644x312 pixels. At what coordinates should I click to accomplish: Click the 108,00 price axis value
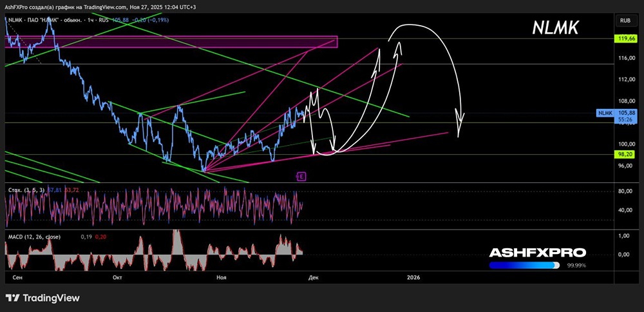627,101
